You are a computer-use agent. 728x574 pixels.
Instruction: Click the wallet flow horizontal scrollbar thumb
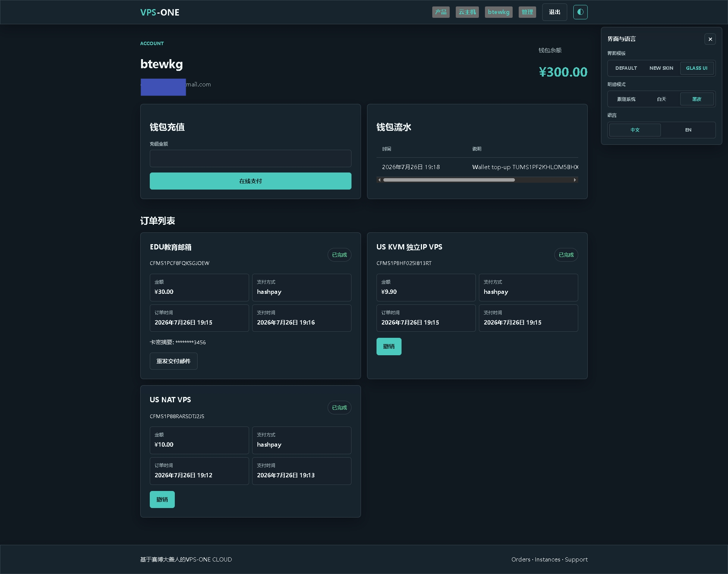pos(449,180)
